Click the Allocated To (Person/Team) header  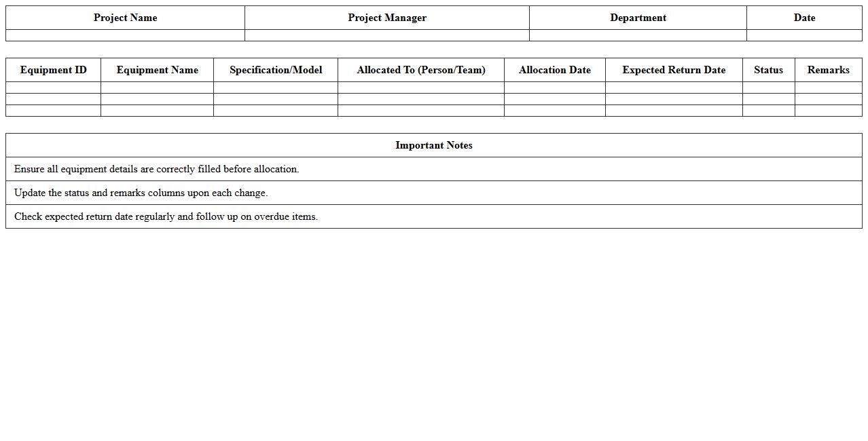(421, 70)
